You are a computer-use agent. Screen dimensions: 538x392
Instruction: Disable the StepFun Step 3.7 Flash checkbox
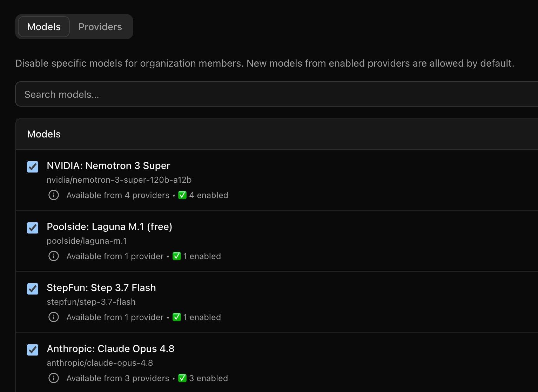click(x=33, y=289)
